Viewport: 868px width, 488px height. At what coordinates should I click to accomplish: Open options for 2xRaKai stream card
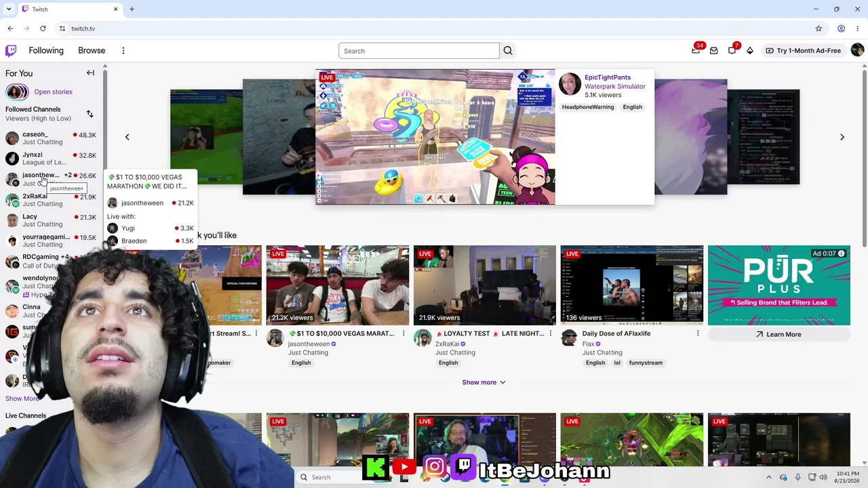(550, 333)
